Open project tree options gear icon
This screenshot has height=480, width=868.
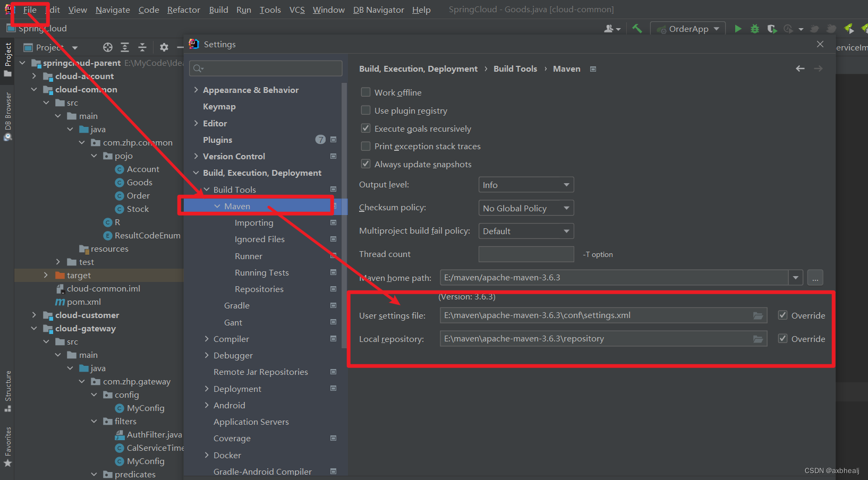pos(164,47)
